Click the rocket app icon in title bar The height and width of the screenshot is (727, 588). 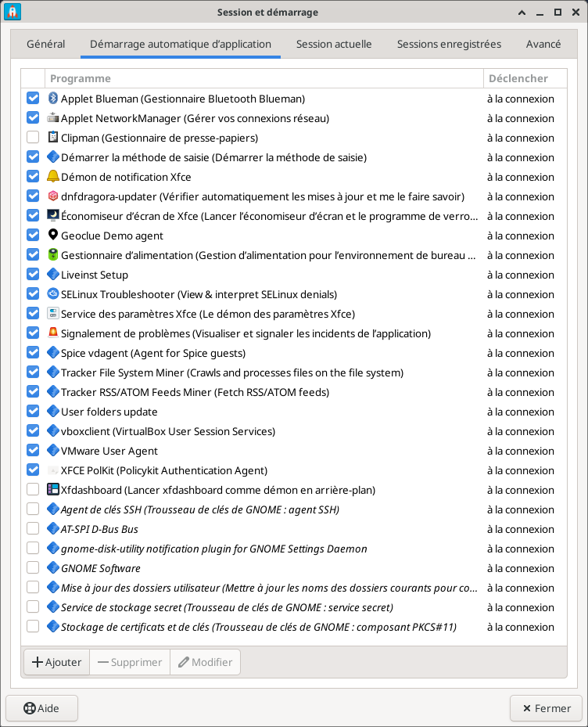[x=13, y=12]
